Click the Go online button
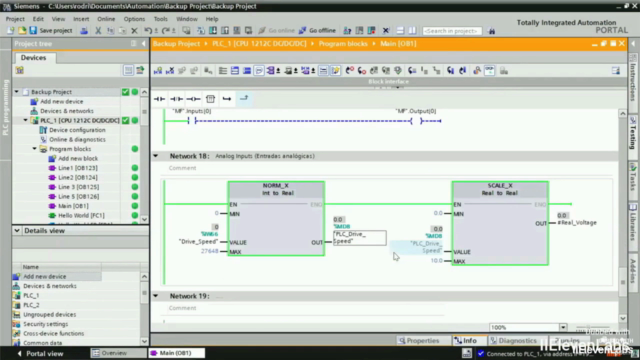The height and width of the screenshot is (360, 640). coord(276,31)
